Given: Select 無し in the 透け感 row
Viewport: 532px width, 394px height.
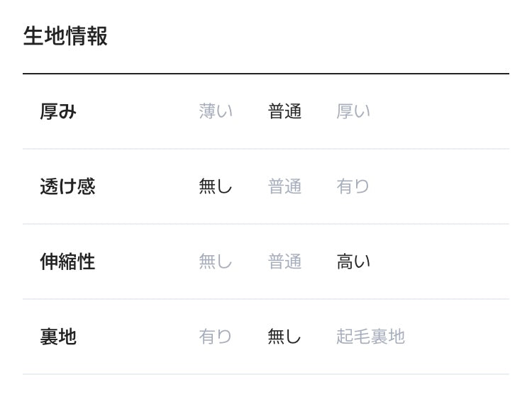Looking at the screenshot, I should coord(216,187).
